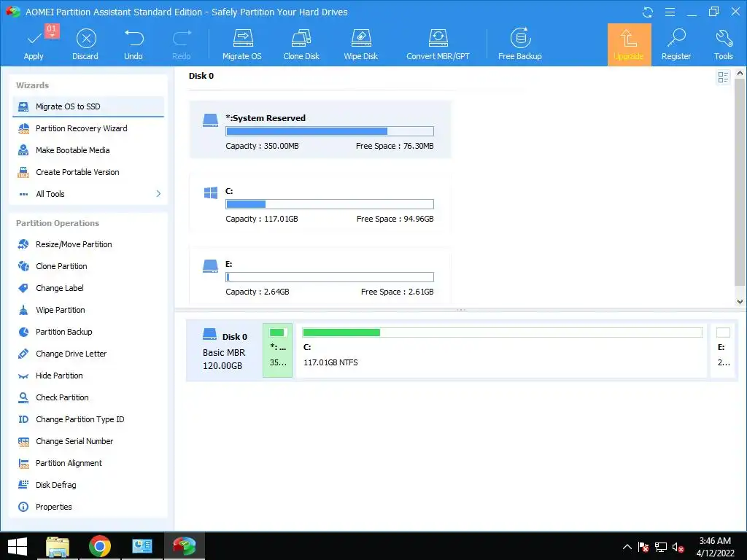Open the taskbar clock showing 3:46 AM
Image resolution: width=747 pixels, height=560 pixels.
click(715, 547)
